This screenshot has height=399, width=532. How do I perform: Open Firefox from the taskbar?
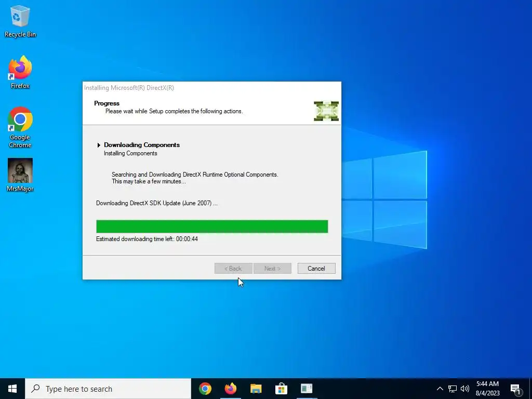coord(231,389)
